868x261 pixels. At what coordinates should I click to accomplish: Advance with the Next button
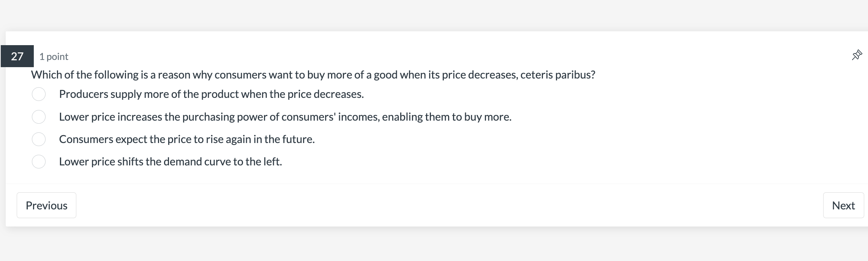[x=843, y=205]
